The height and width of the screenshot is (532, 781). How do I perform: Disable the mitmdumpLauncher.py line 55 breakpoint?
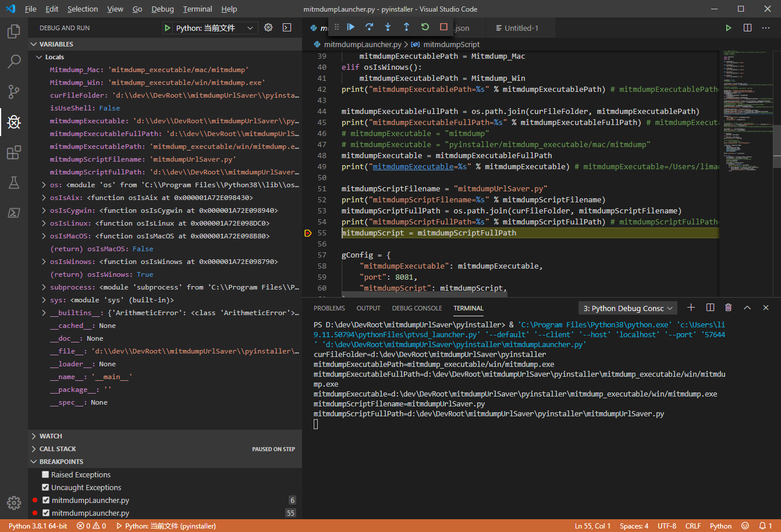45,513
